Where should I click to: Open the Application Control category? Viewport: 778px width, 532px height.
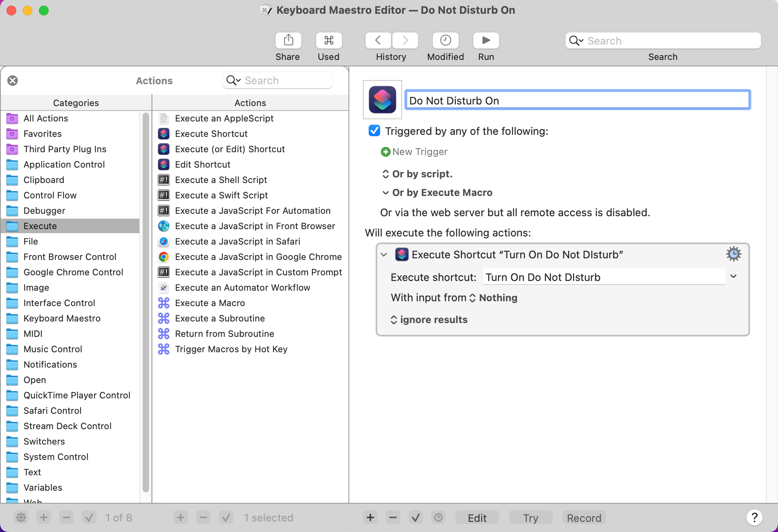71,164
